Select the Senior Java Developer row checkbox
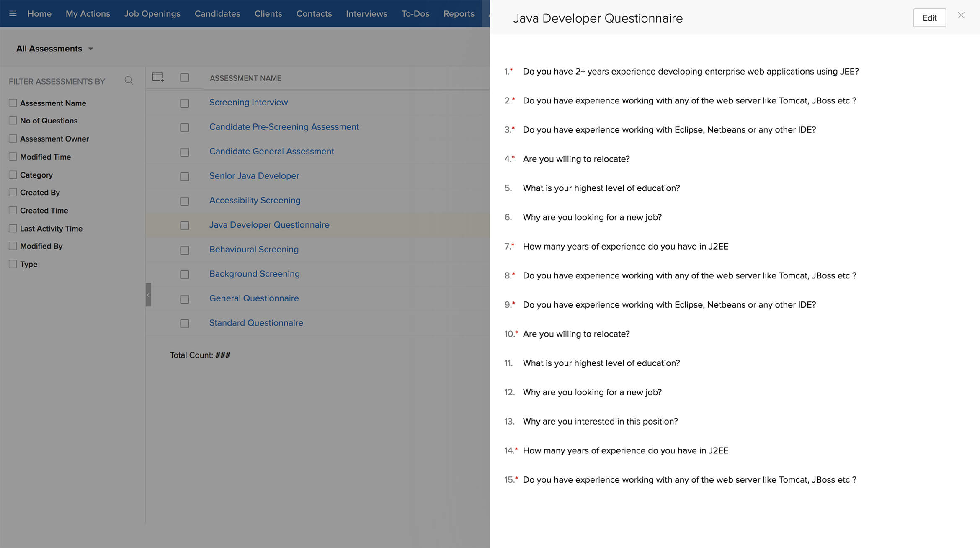Viewport: 980px width, 548px height. pyautogui.click(x=184, y=176)
